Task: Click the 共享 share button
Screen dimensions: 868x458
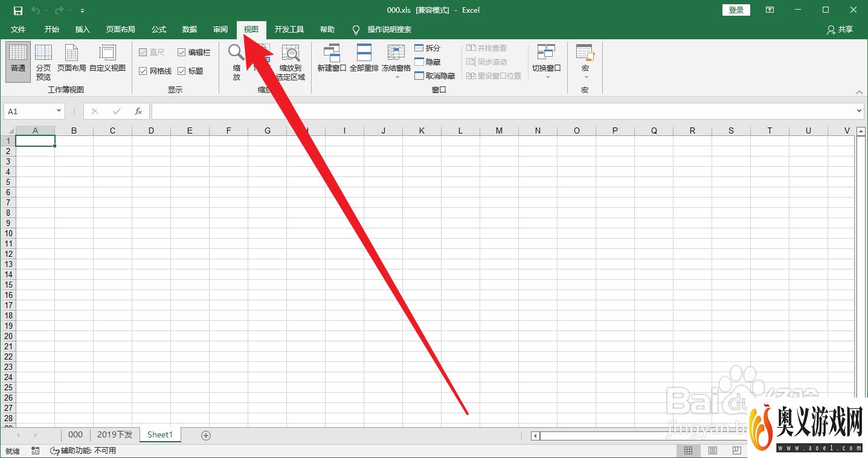Action: tap(840, 30)
